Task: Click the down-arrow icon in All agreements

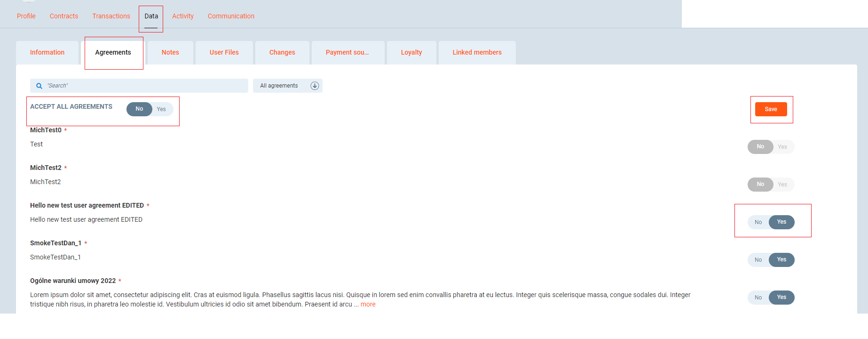Action: 315,86
